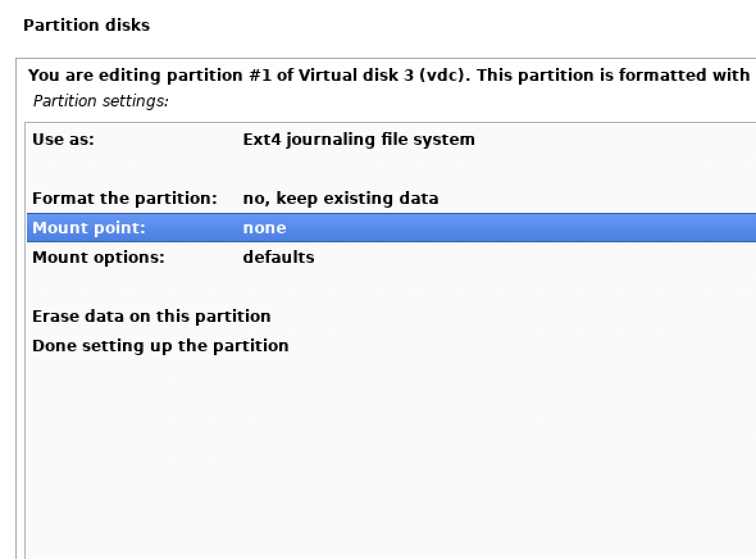Image resolution: width=756 pixels, height=559 pixels.
Task: Select the "Use as:" setting label
Action: click(x=63, y=139)
